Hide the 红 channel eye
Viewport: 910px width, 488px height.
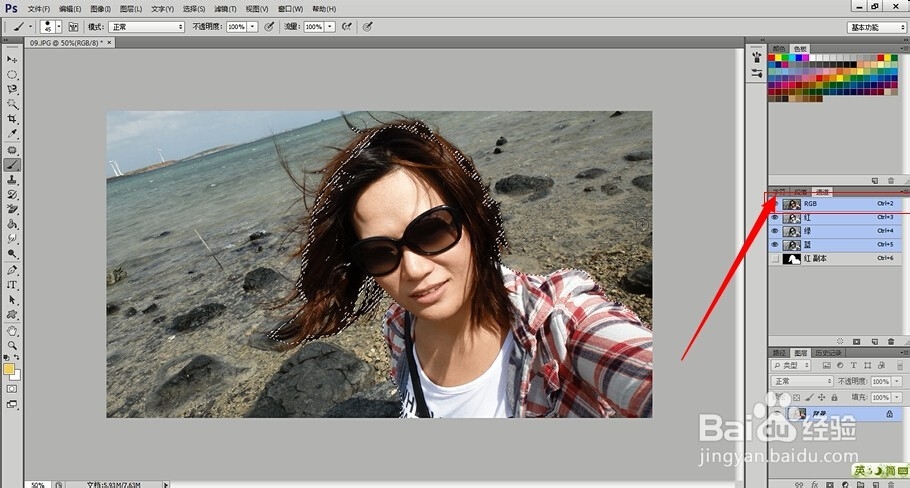coord(774,218)
